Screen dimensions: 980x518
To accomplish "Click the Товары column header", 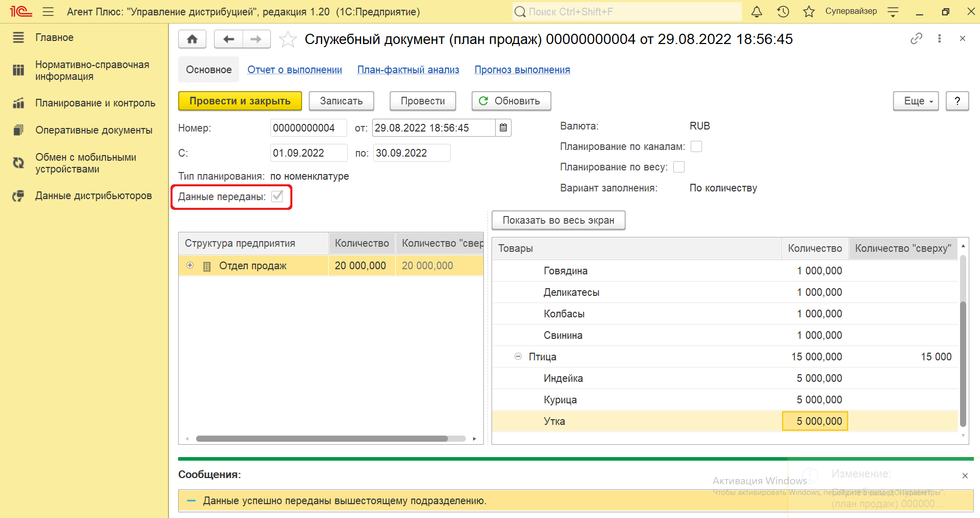I will [x=637, y=248].
